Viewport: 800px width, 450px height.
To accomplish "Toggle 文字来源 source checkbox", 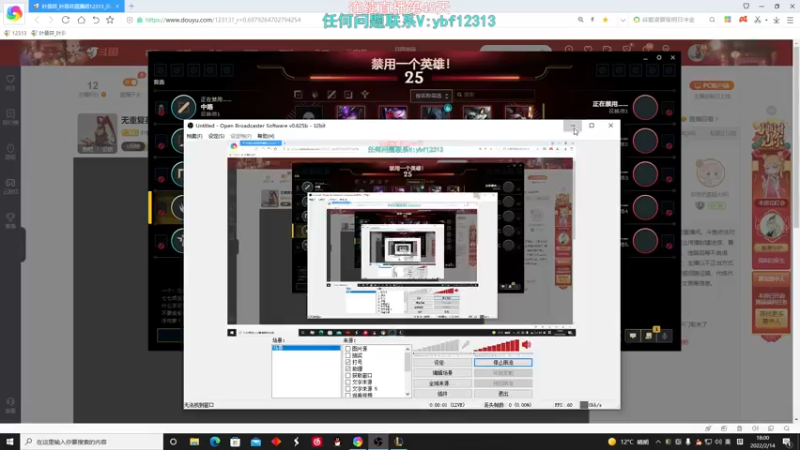I will pos(348,382).
